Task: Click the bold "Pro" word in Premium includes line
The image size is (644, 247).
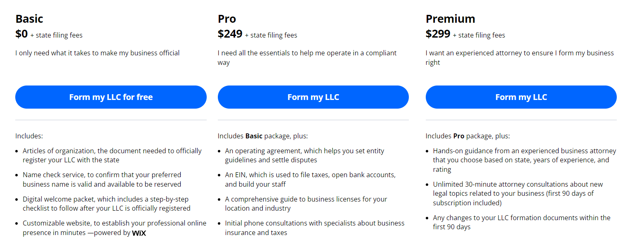Action: [x=459, y=136]
